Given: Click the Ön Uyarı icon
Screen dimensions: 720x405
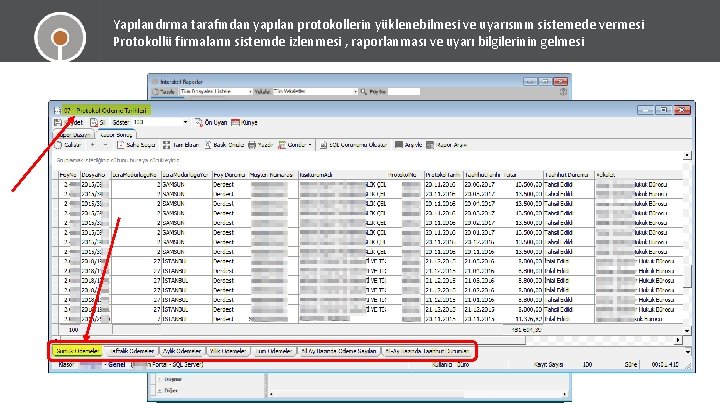Looking at the screenshot, I should click(198, 123).
